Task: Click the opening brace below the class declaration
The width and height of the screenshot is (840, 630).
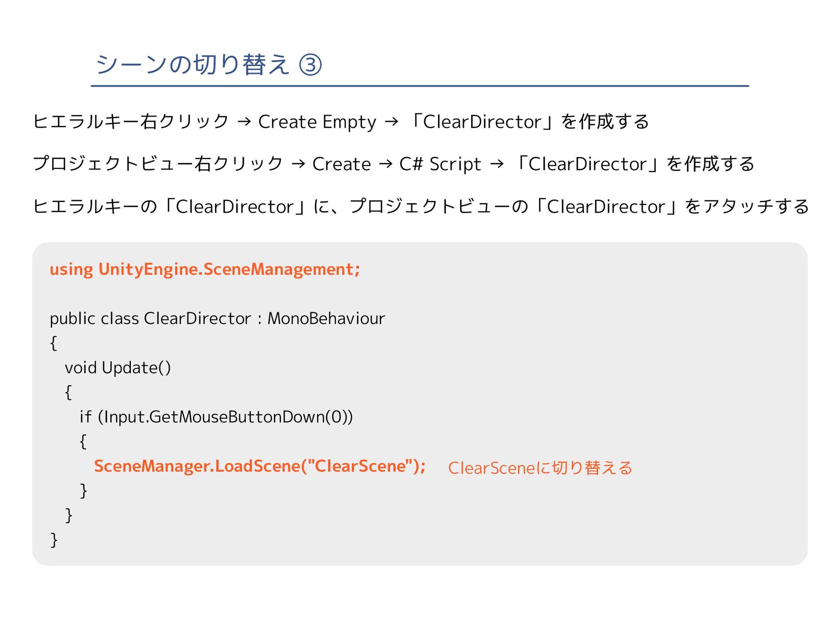Action: click(x=53, y=343)
